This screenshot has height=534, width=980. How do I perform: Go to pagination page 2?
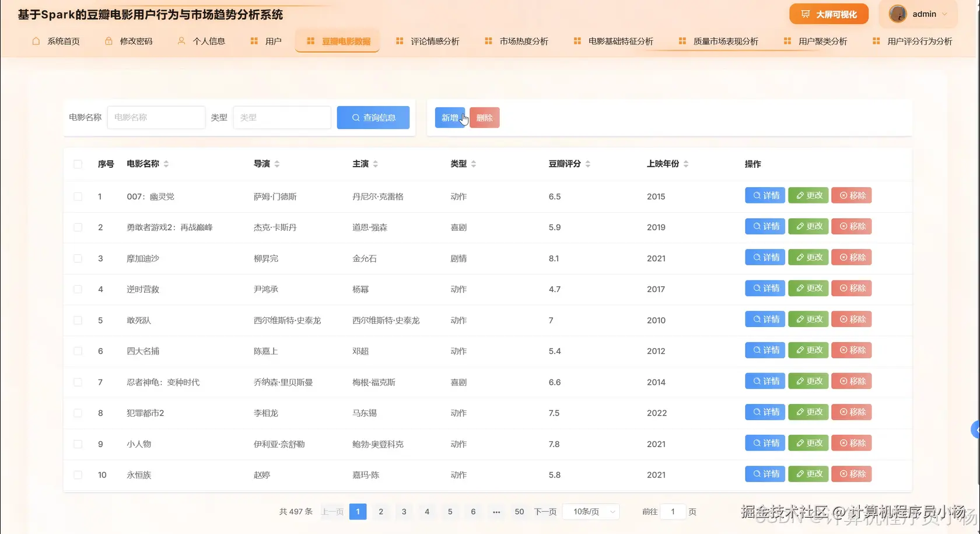click(x=381, y=511)
